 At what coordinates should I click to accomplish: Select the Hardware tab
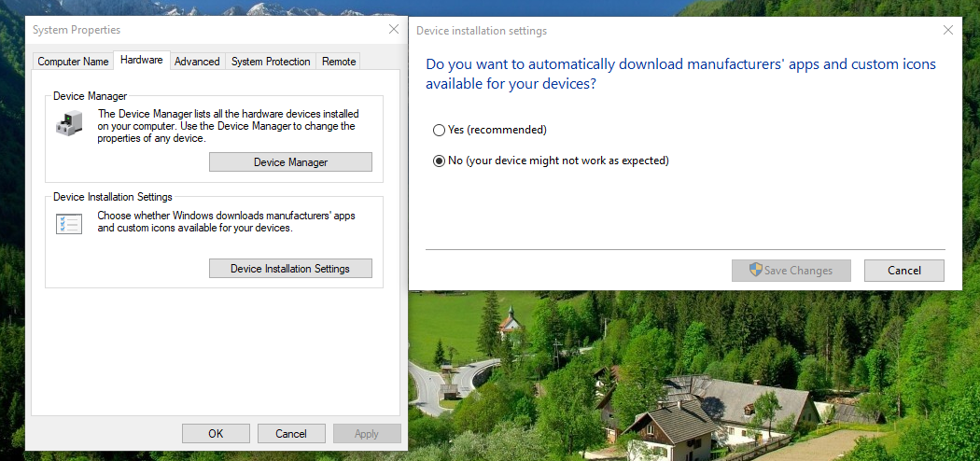coord(142,61)
